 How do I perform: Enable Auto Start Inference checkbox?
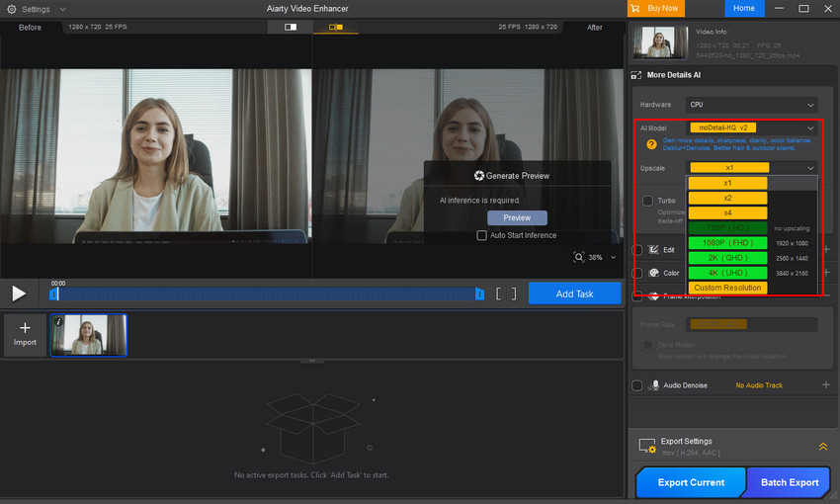click(481, 235)
